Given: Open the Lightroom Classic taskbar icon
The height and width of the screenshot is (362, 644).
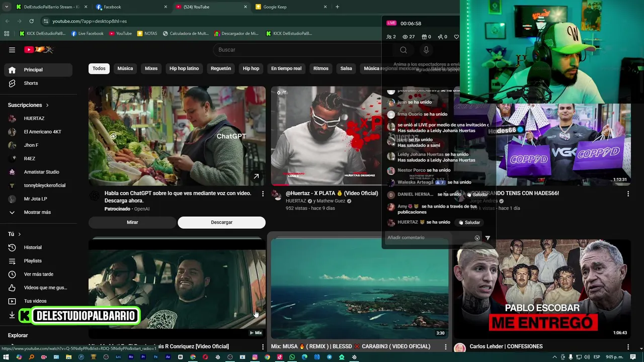Looking at the screenshot, I should pyautogui.click(x=118, y=357).
